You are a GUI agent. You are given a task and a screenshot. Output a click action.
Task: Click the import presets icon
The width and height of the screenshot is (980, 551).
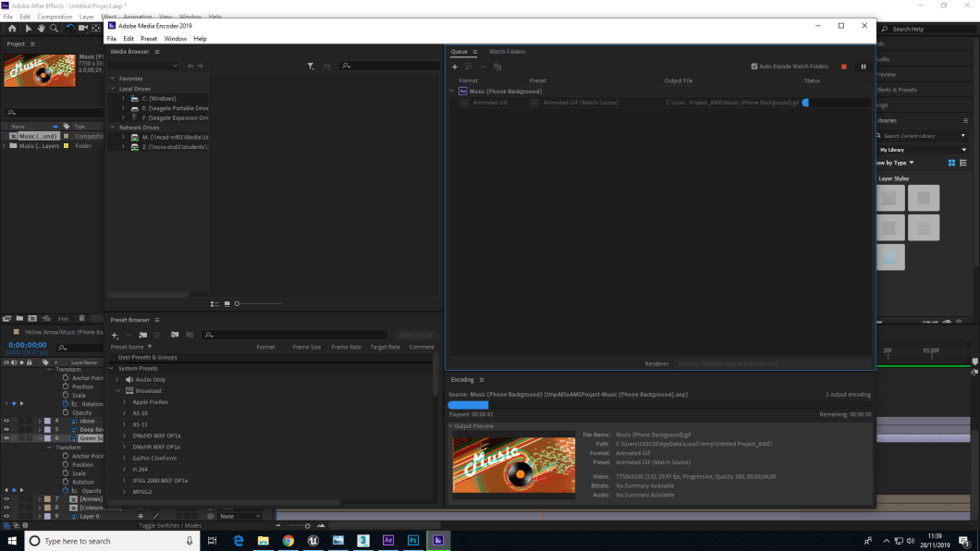point(175,336)
